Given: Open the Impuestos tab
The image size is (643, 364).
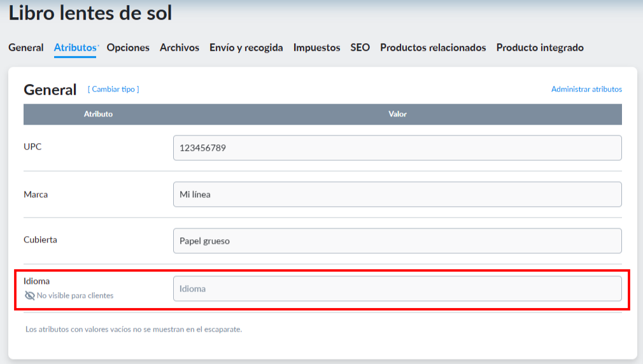Looking at the screenshot, I should (316, 48).
